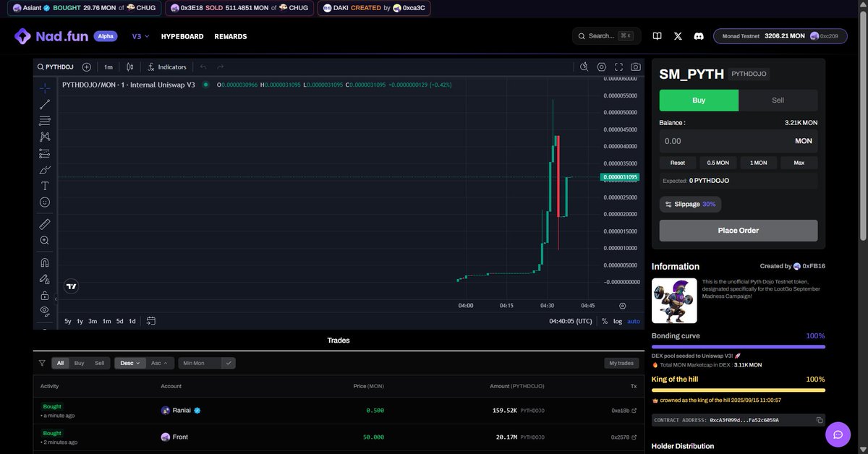Set amount to 1 MON
Screen dimensions: 868x454
tap(759, 163)
